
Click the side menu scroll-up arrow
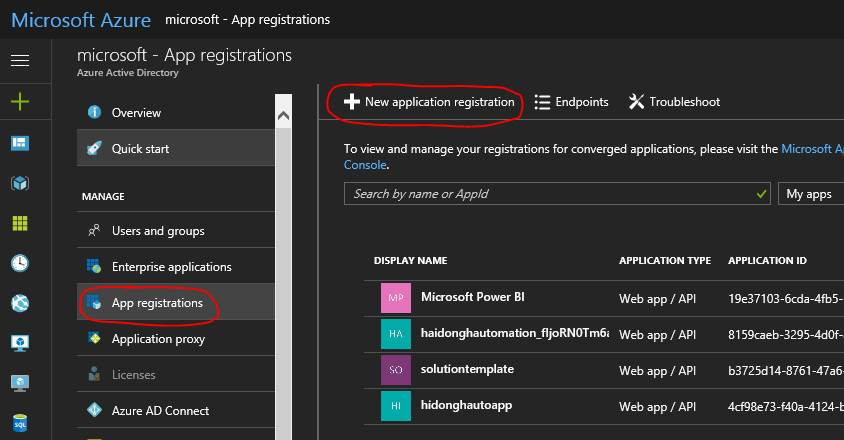pyautogui.click(x=283, y=115)
